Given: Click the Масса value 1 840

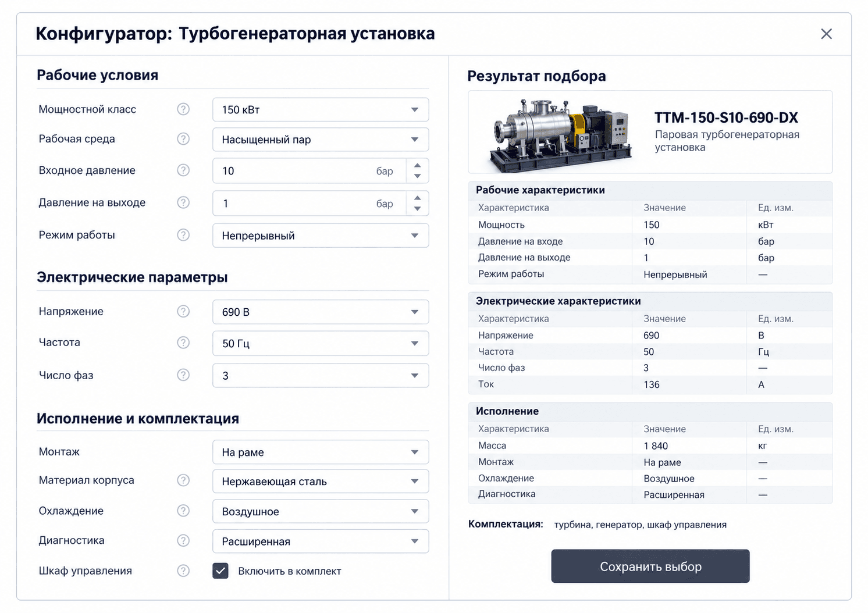Looking at the screenshot, I should [656, 446].
